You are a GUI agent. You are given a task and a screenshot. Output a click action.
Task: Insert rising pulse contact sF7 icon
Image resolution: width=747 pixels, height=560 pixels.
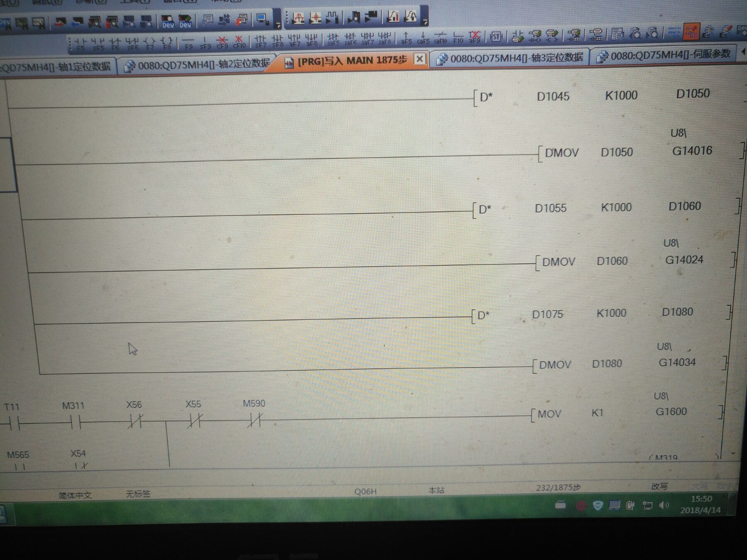tap(260, 41)
